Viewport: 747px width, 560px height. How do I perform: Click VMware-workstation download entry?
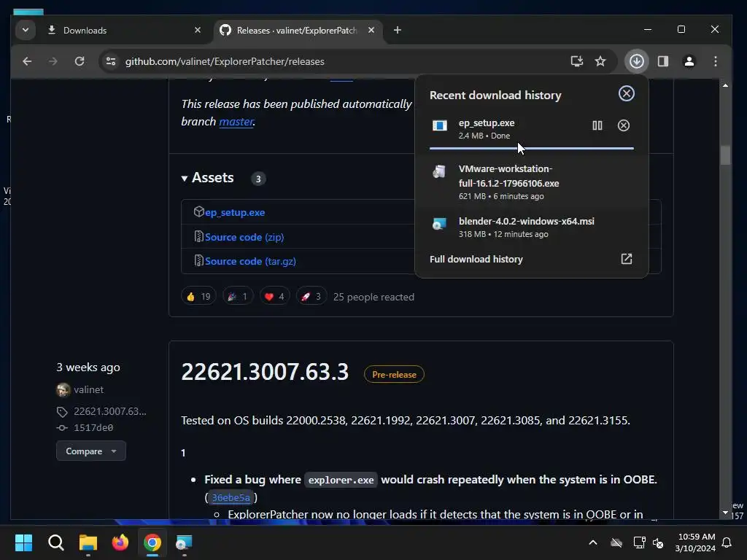(531, 182)
